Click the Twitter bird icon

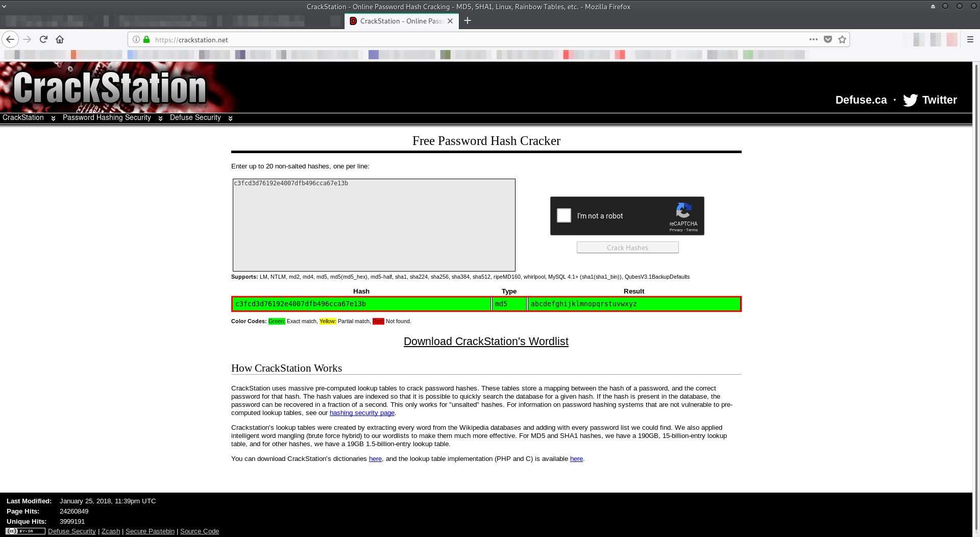(x=910, y=100)
